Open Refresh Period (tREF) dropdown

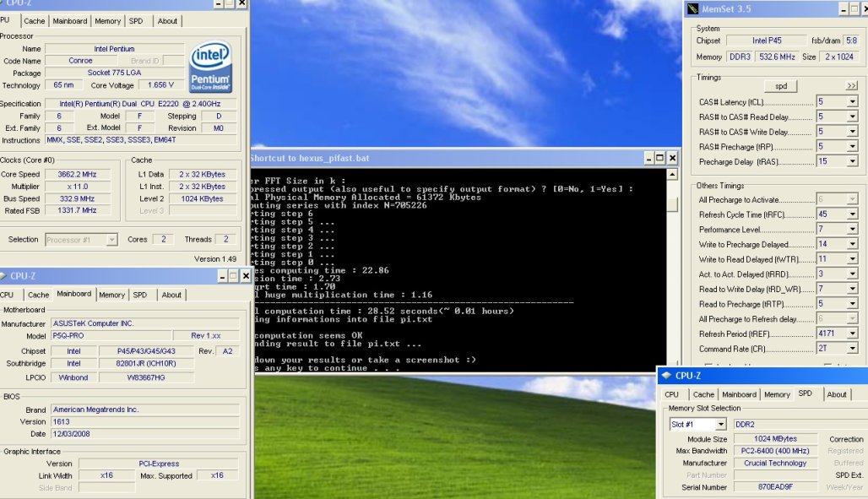[x=853, y=334]
